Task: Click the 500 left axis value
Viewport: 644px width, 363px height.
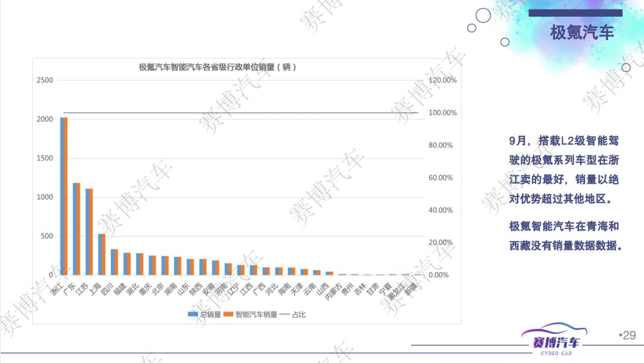Action: point(47,236)
